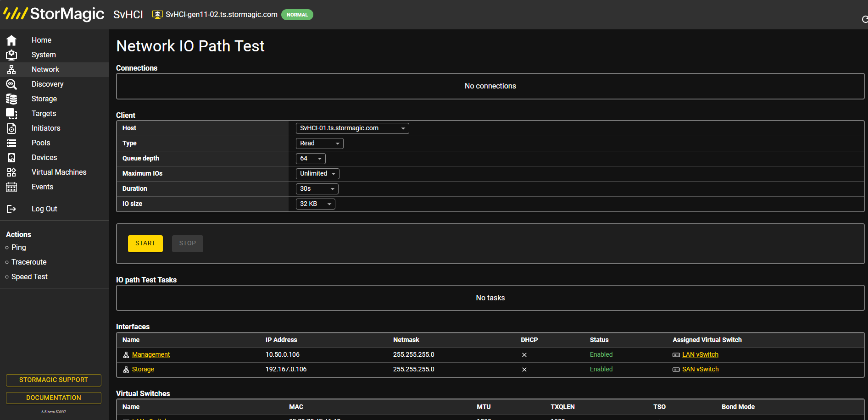This screenshot has height=420, width=868.
Task: Click the yellow START button
Action: [145, 243]
